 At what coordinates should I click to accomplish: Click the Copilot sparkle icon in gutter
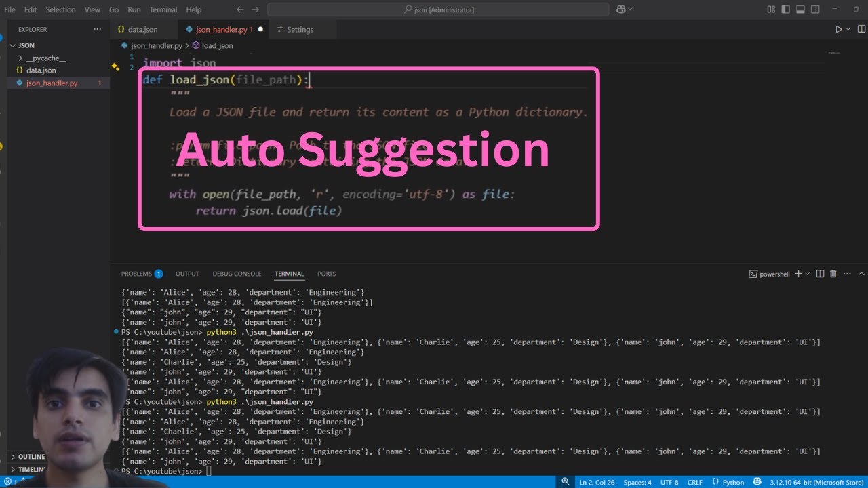[x=115, y=67]
